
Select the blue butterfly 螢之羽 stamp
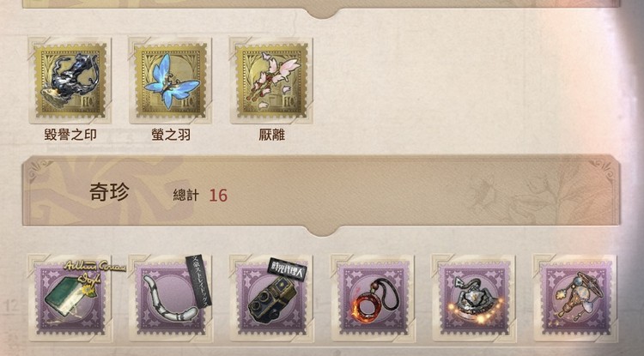[171, 81]
